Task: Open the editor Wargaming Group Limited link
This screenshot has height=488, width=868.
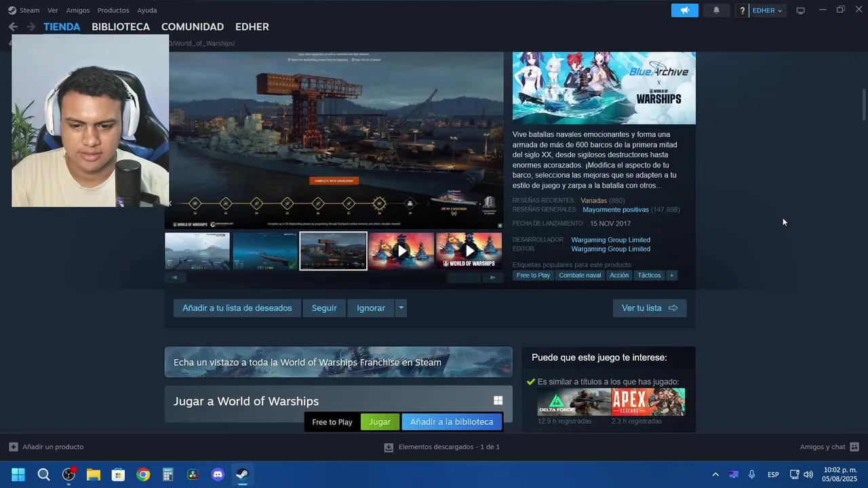Action: (610, 249)
